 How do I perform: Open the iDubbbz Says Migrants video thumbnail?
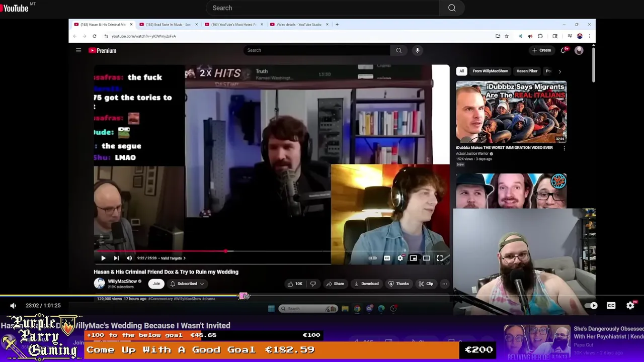511,112
